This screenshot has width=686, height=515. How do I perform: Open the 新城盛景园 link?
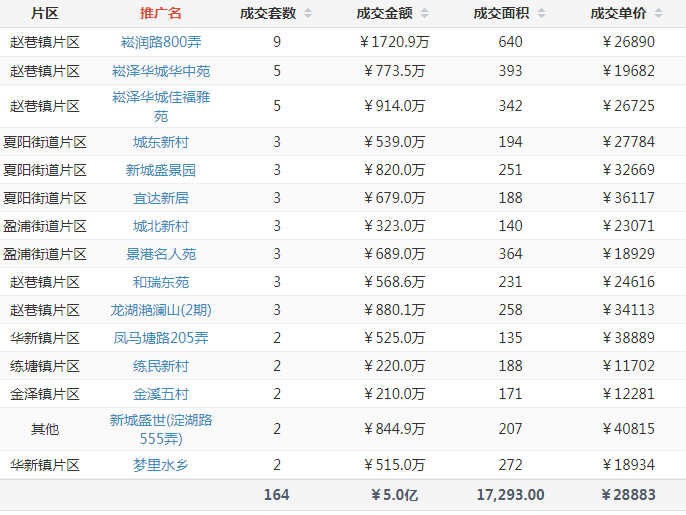[161, 170]
